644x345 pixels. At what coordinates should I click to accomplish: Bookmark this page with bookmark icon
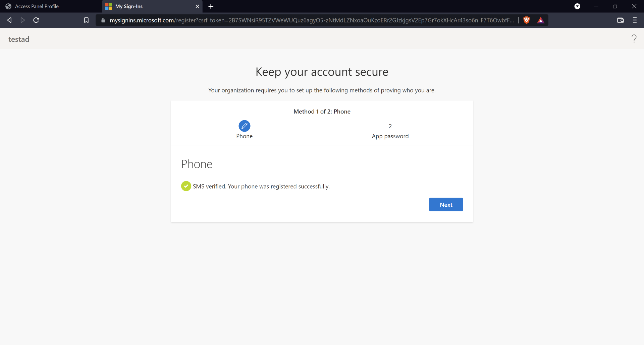[x=86, y=20]
